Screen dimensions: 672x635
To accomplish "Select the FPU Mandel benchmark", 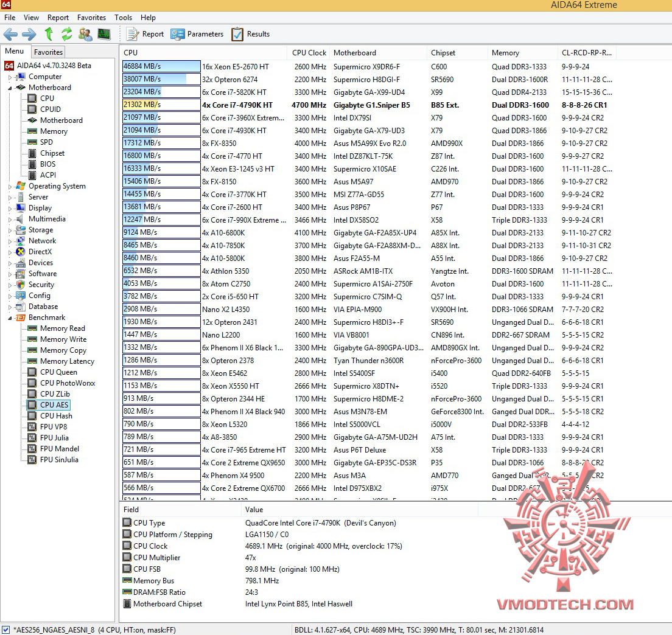I will pos(60,448).
